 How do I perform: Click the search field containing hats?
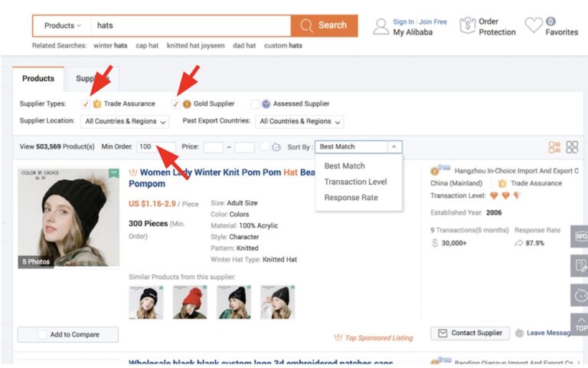point(191,25)
